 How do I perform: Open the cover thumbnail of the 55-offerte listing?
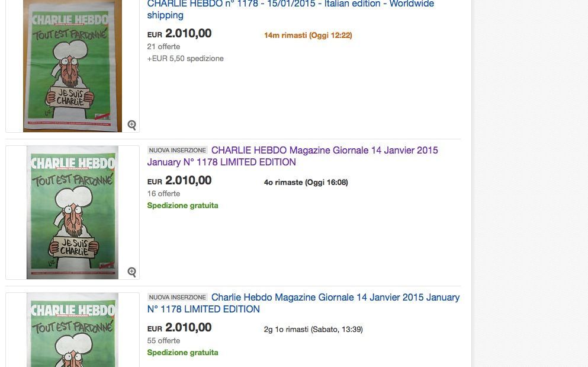coord(72,330)
